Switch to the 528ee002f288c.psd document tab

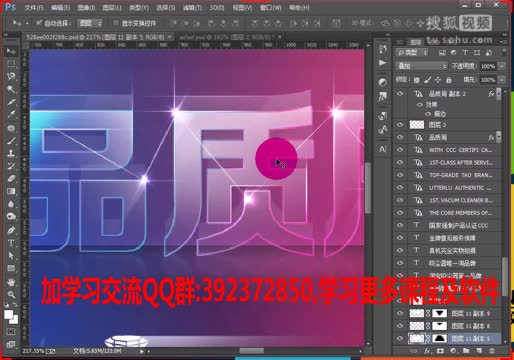[96, 37]
